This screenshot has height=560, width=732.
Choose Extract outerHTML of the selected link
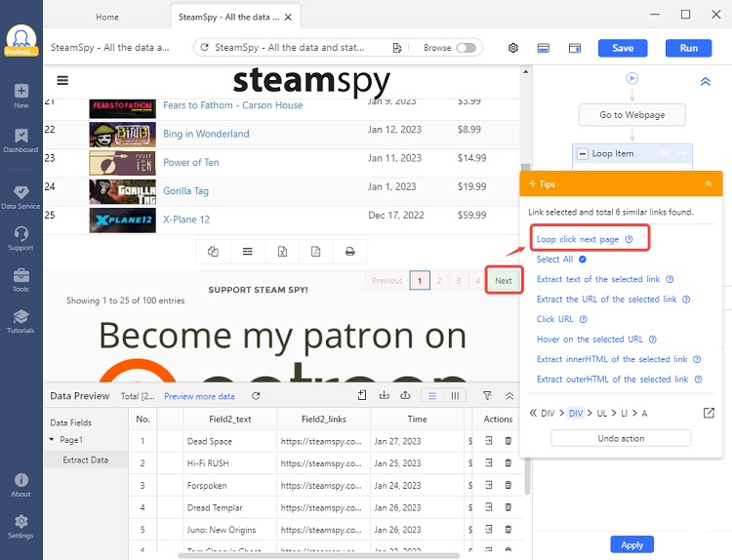coord(612,380)
